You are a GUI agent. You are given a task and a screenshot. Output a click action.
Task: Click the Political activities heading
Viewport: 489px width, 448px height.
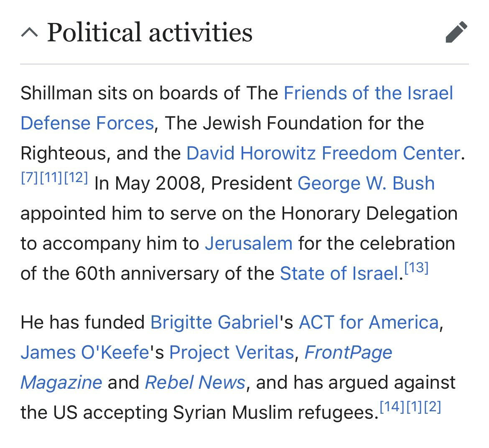tap(150, 33)
